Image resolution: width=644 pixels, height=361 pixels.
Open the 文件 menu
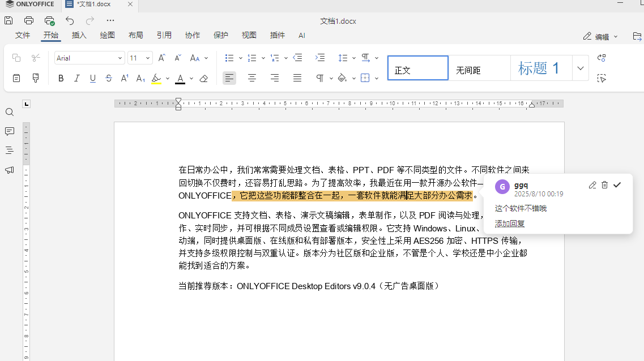coord(23,35)
